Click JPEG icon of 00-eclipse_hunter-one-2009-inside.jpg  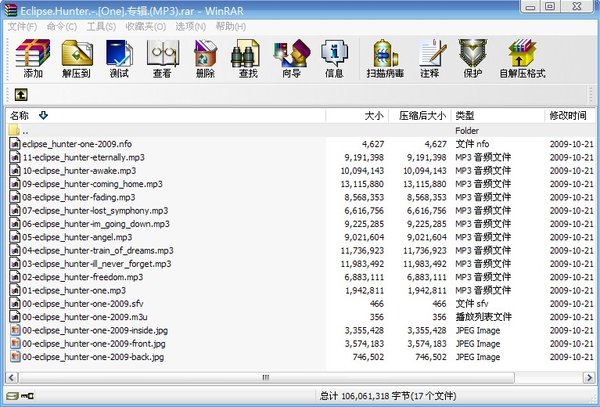(x=15, y=330)
